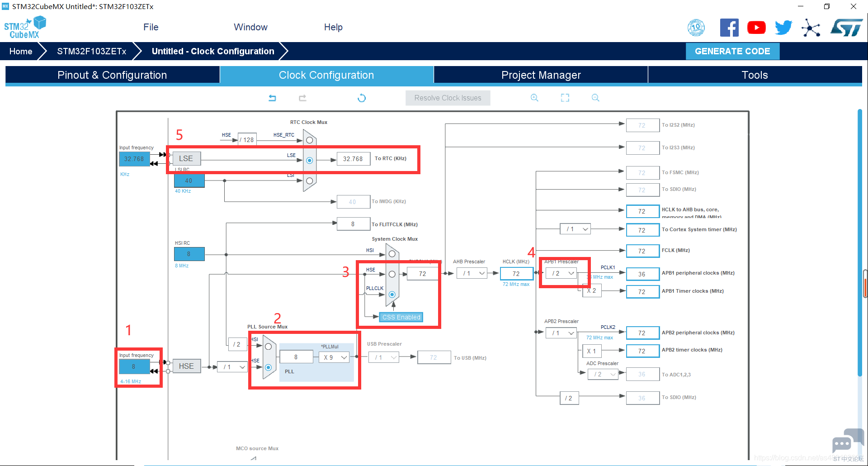The image size is (868, 466).
Task: Click the restore window button
Action: point(827,6)
